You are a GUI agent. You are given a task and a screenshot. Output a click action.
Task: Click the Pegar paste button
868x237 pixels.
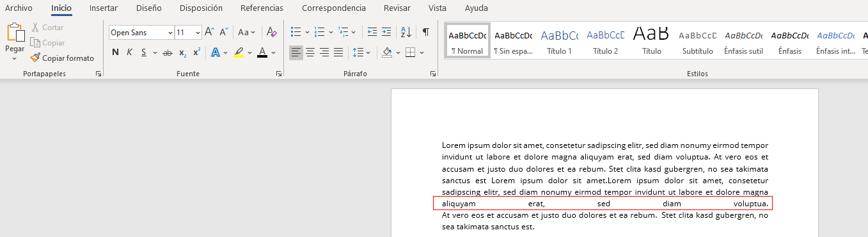pyautogui.click(x=15, y=42)
